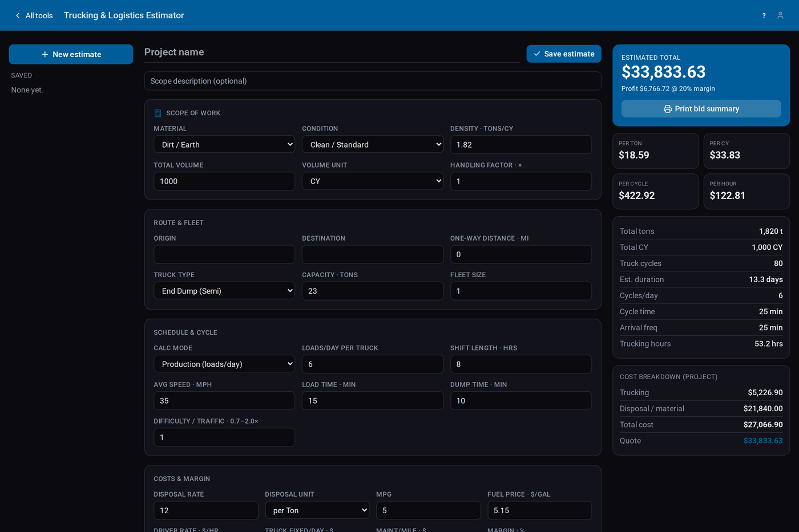Click the Quote $33,833.63 value
Screen dimensions: 799x532
click(763, 441)
